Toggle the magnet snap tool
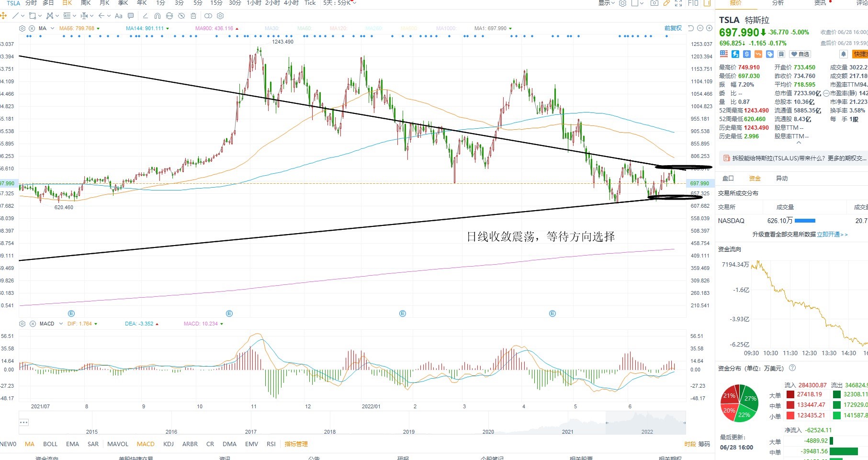This screenshot has width=868, height=460. (158, 16)
